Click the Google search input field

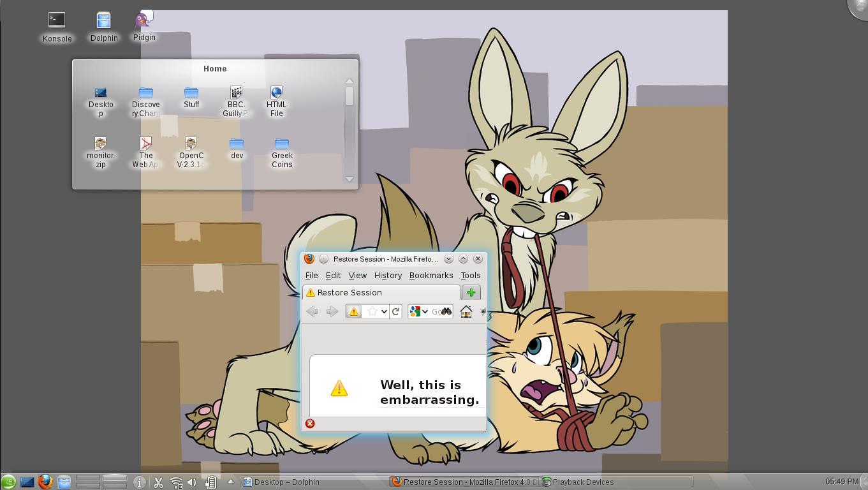(435, 311)
